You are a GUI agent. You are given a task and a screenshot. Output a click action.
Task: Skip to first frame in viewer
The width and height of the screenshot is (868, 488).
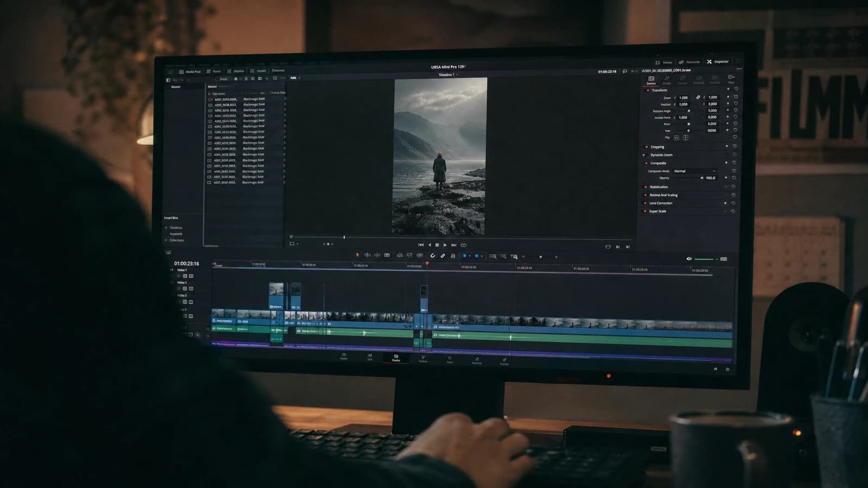(421, 245)
